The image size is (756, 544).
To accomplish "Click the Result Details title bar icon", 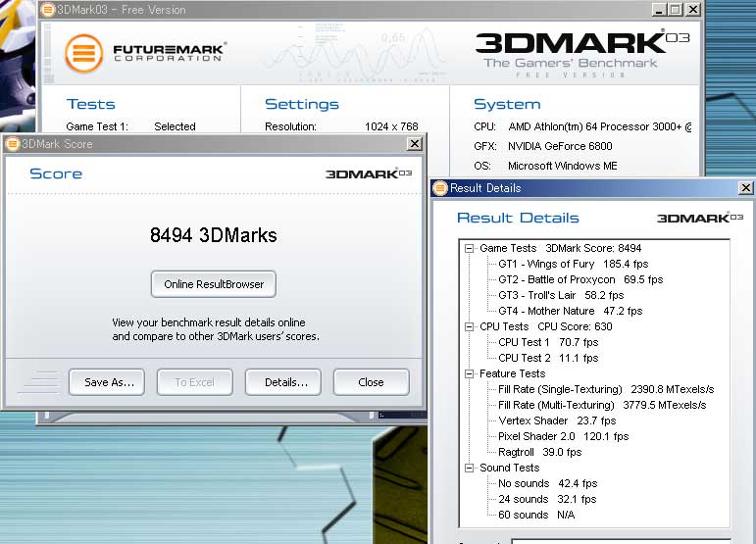I will tap(439, 188).
